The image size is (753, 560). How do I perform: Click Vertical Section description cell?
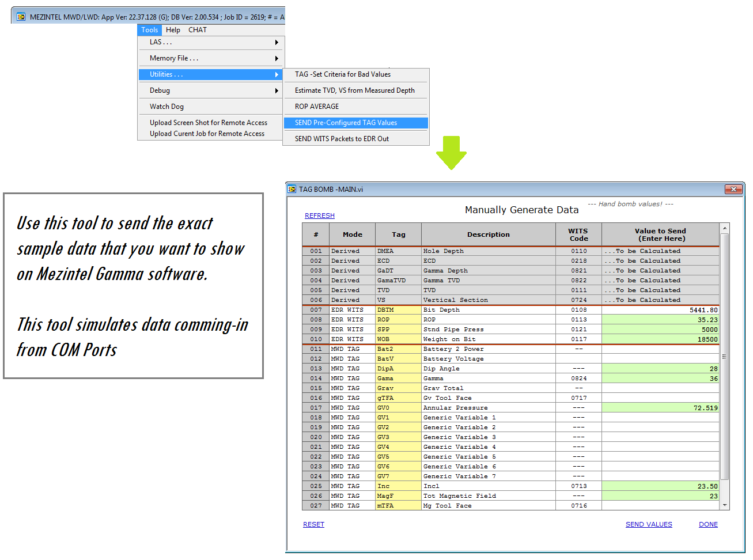coord(489,300)
